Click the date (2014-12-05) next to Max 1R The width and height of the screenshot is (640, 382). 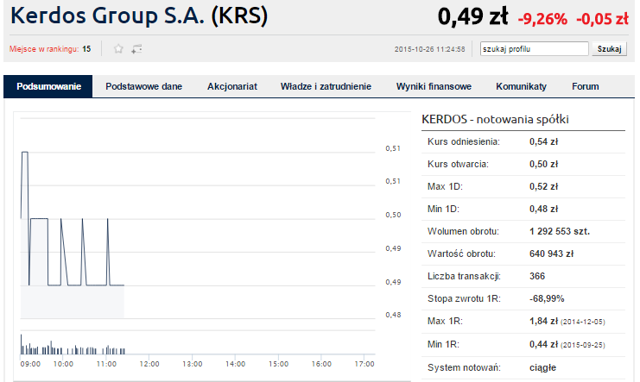pos(583,322)
